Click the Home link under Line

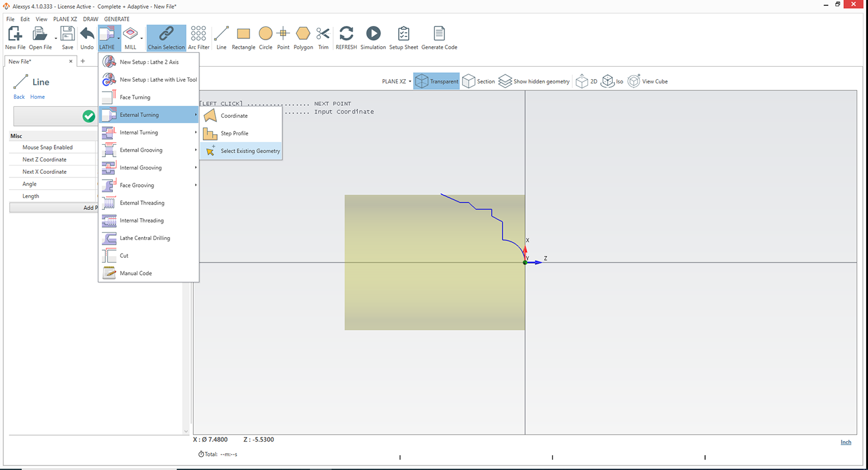[37, 97]
